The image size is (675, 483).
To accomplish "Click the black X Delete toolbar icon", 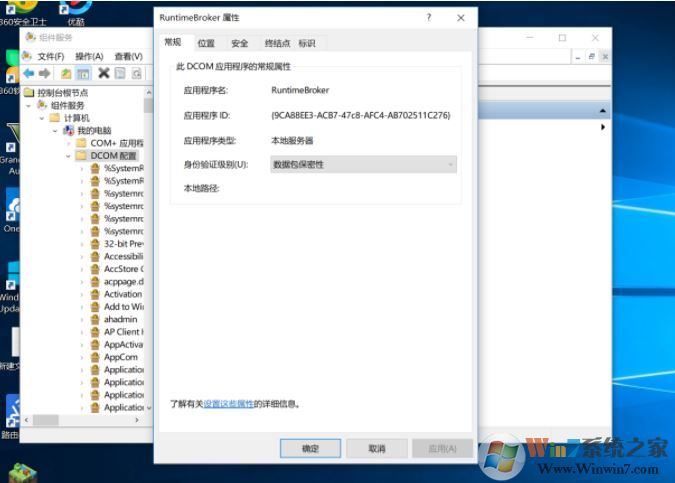I will coord(104,73).
